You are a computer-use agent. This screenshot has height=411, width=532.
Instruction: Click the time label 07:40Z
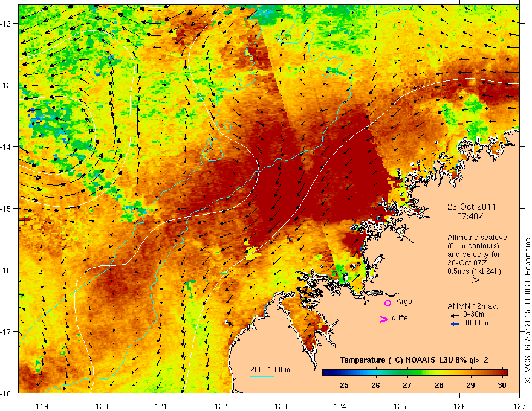pos(470,216)
